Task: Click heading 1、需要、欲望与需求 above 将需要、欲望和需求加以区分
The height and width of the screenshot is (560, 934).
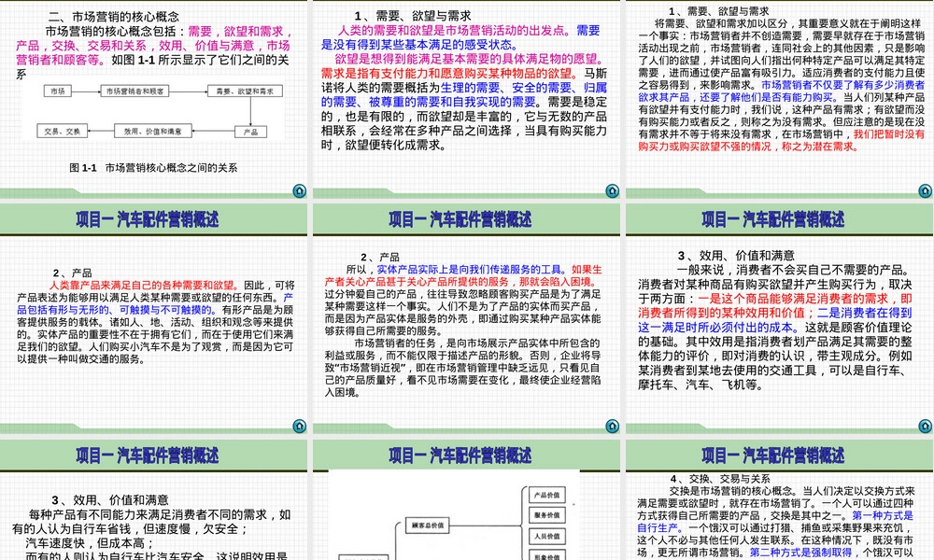Action: pyautogui.click(x=719, y=11)
